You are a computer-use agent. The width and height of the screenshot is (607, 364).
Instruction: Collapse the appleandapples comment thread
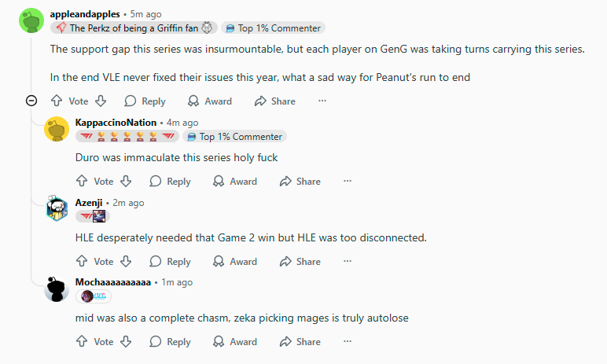31,101
